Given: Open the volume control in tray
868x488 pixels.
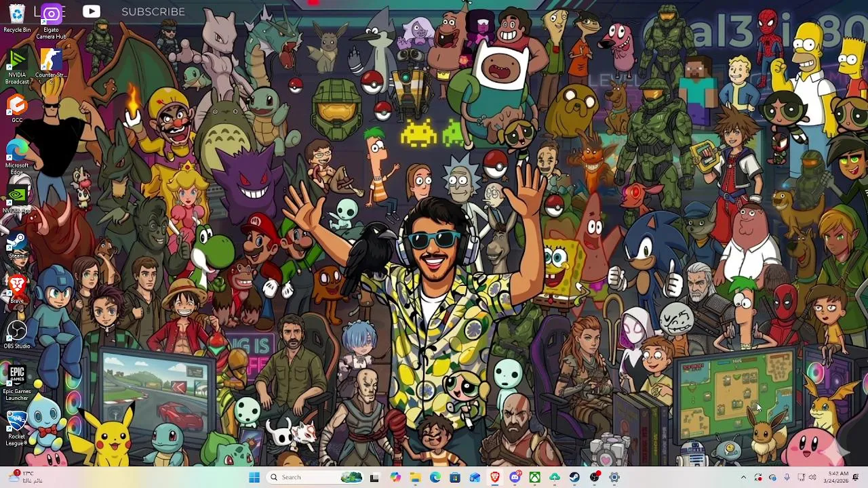Looking at the screenshot, I should (812, 477).
